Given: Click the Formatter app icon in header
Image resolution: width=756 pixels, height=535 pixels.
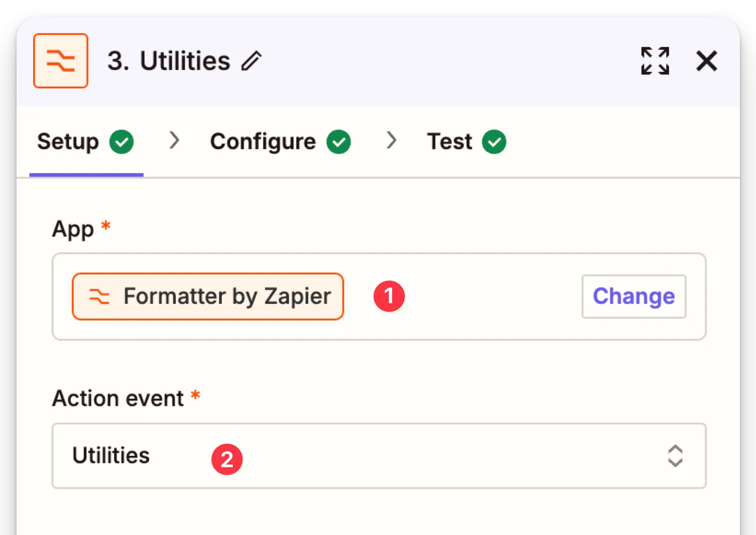Looking at the screenshot, I should coord(60,61).
